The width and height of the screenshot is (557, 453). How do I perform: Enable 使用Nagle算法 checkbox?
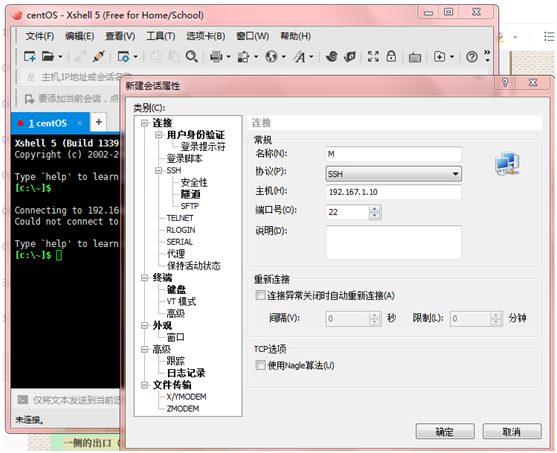(x=260, y=365)
